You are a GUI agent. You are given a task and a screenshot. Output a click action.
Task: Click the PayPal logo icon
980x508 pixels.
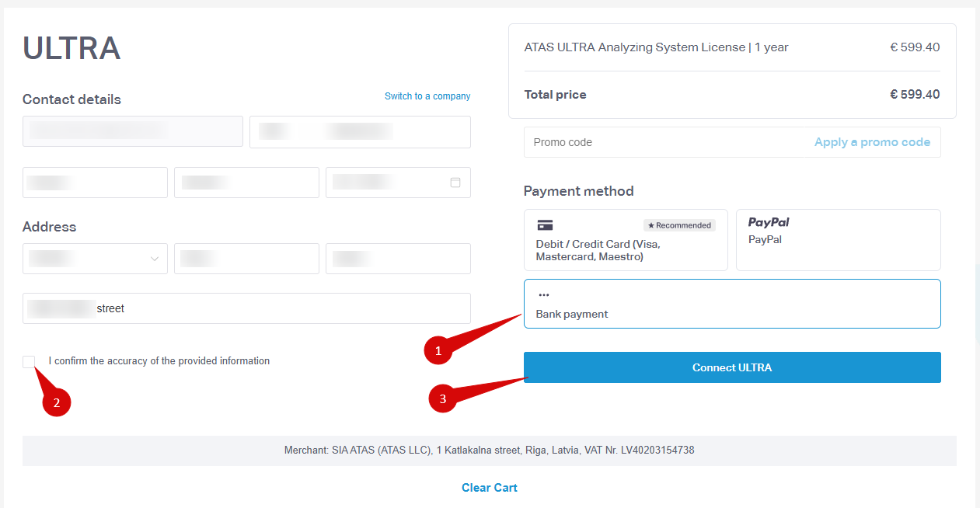(x=769, y=222)
